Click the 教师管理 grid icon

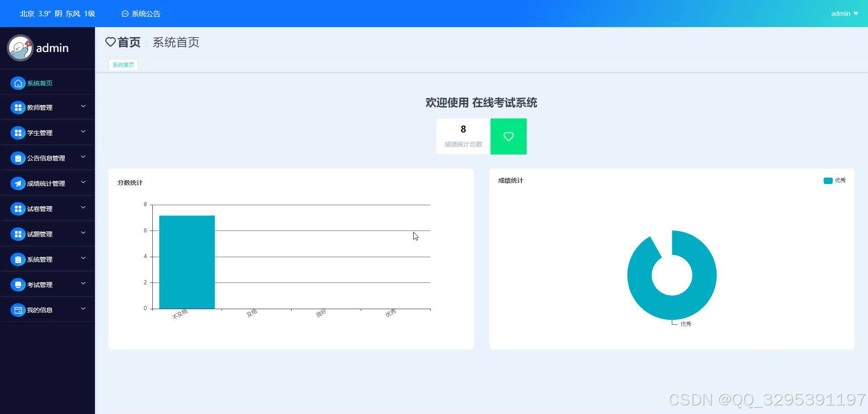point(18,108)
